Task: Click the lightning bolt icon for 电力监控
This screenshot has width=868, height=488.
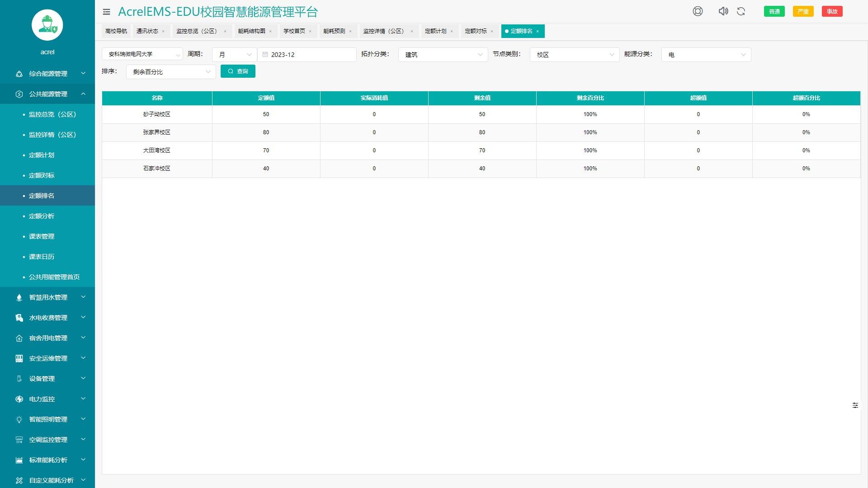Action: coord(19,399)
